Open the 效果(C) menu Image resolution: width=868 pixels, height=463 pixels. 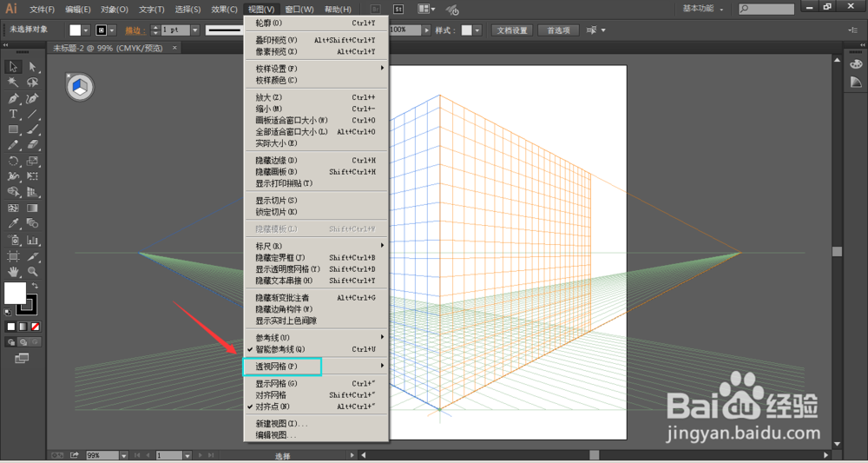point(224,10)
